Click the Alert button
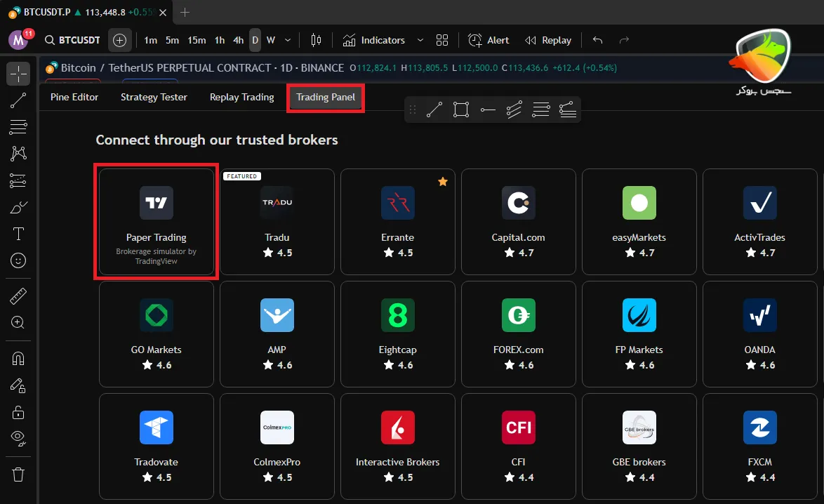This screenshot has height=504, width=824. 489,40
